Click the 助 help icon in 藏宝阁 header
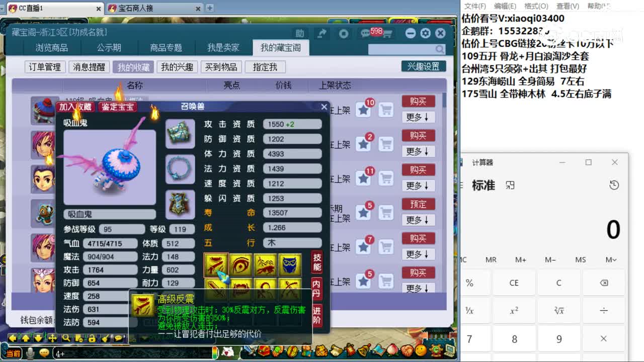The image size is (644, 362). pos(300,33)
